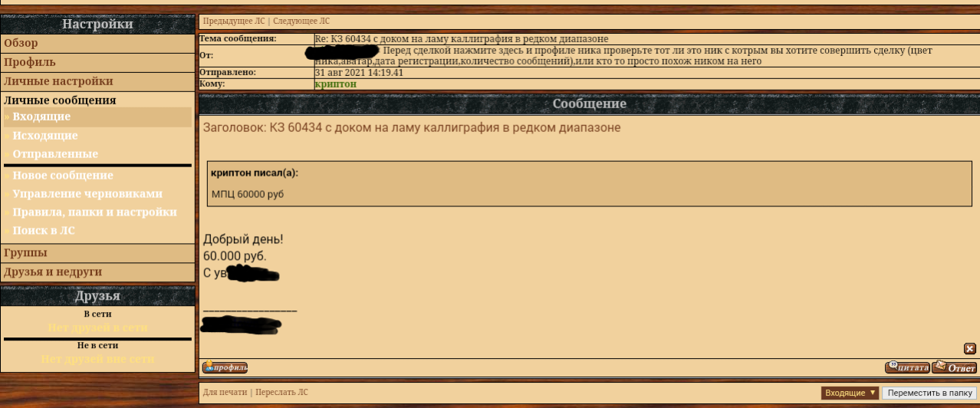The height and width of the screenshot is (408, 980).
Task: Click the Цитата quote icon button
Action: click(x=907, y=367)
